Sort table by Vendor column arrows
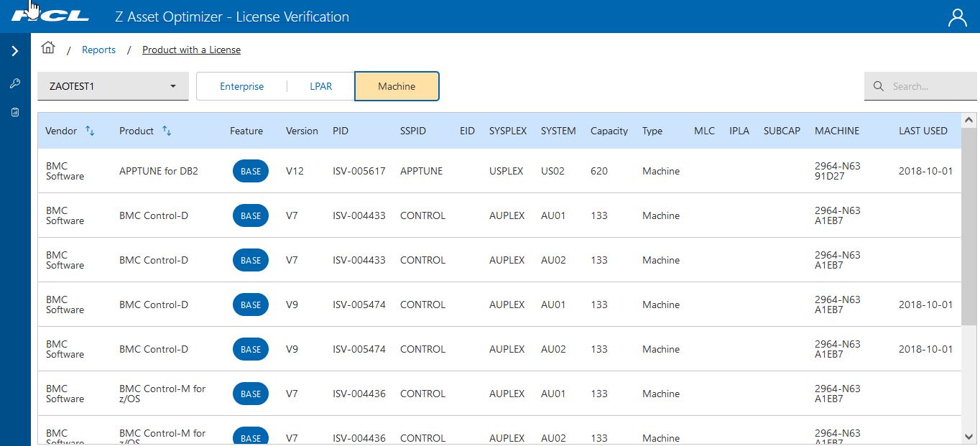 [x=90, y=131]
